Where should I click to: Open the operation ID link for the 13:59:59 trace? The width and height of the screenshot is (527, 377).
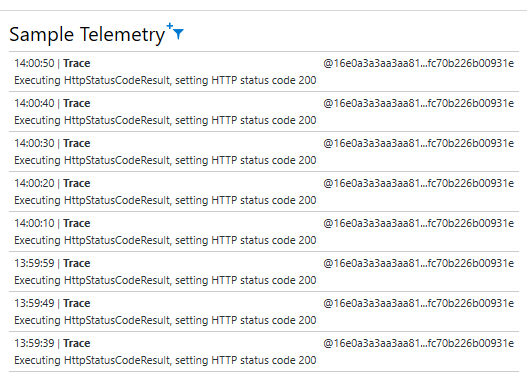click(x=418, y=263)
